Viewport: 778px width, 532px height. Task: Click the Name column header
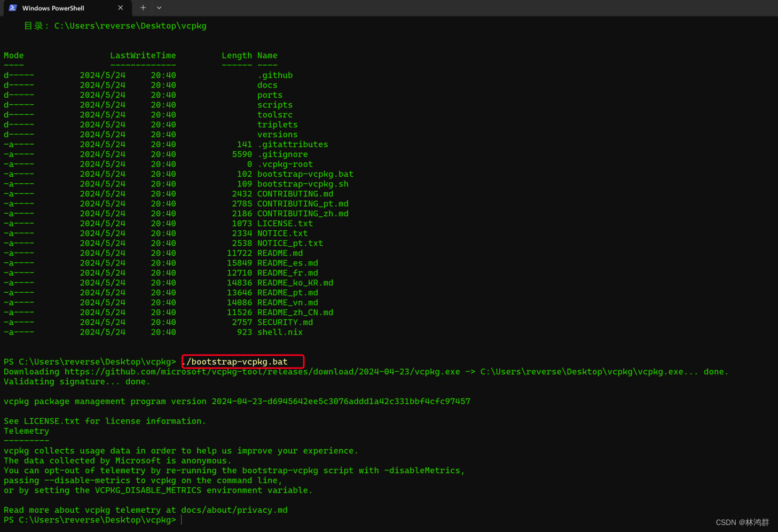click(268, 56)
